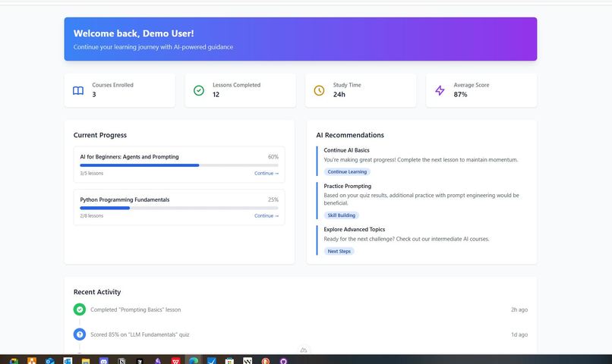Click the 24h study time value

[x=339, y=94]
